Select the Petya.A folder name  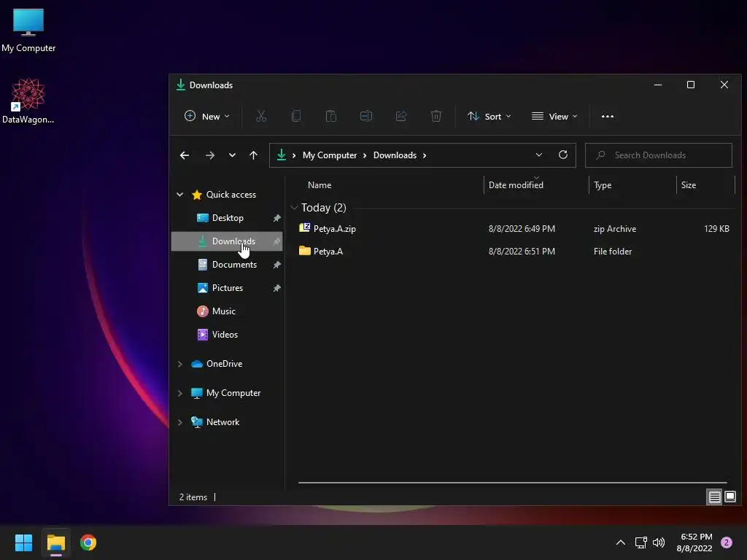(x=328, y=252)
